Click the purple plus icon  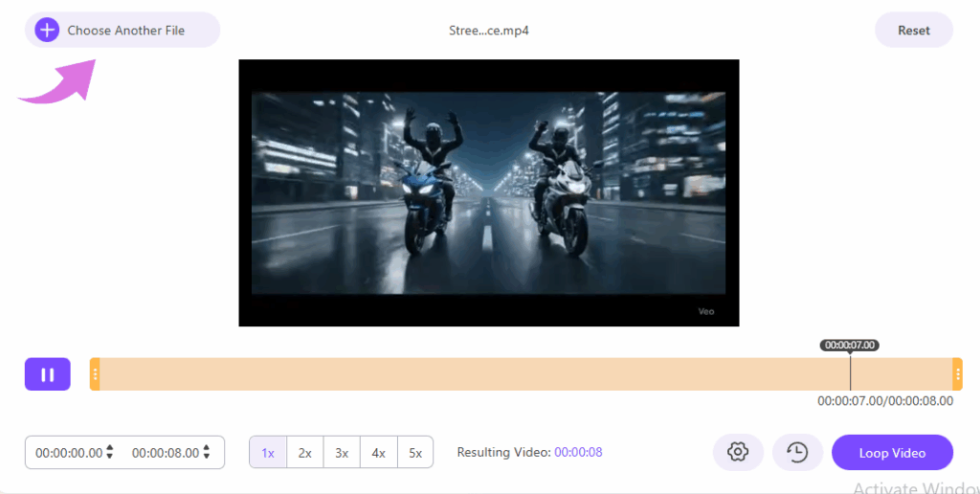(47, 30)
